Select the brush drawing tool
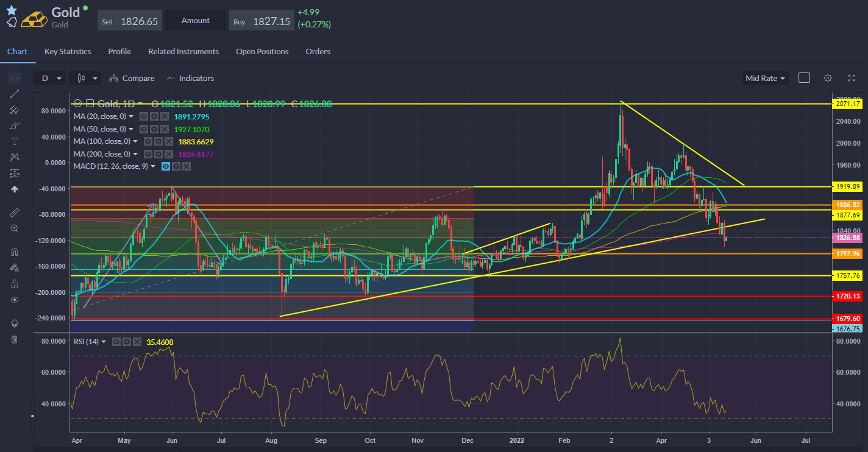Image resolution: width=868 pixels, height=452 pixels. tap(15, 125)
